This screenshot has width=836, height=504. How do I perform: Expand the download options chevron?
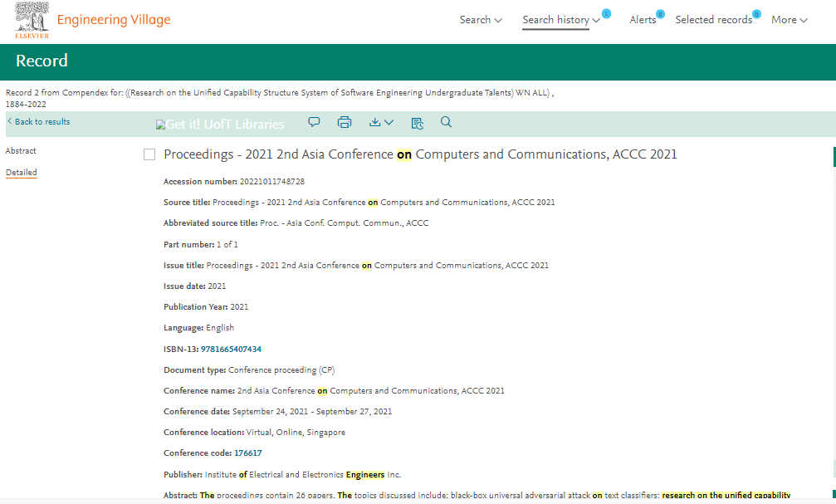click(x=389, y=123)
